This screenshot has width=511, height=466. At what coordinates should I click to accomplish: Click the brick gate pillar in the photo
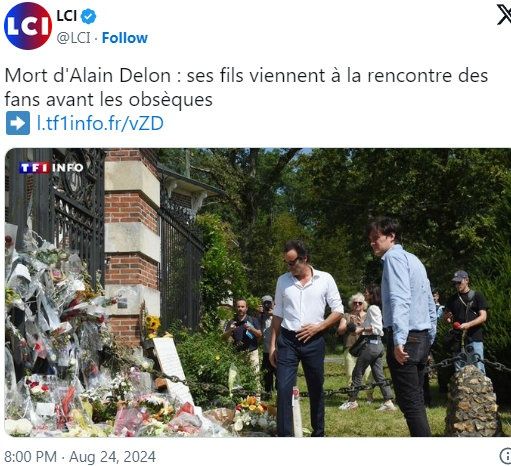click(132, 247)
